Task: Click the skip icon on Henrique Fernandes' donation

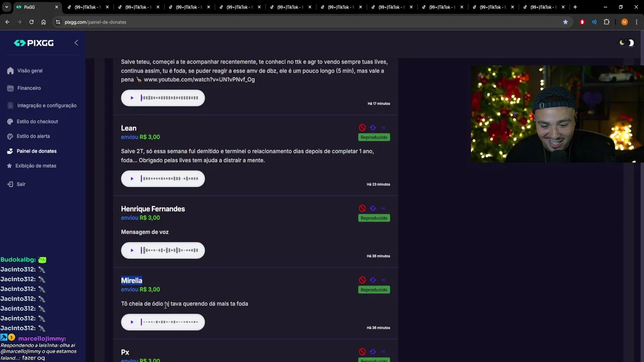Action: pyautogui.click(x=383, y=208)
